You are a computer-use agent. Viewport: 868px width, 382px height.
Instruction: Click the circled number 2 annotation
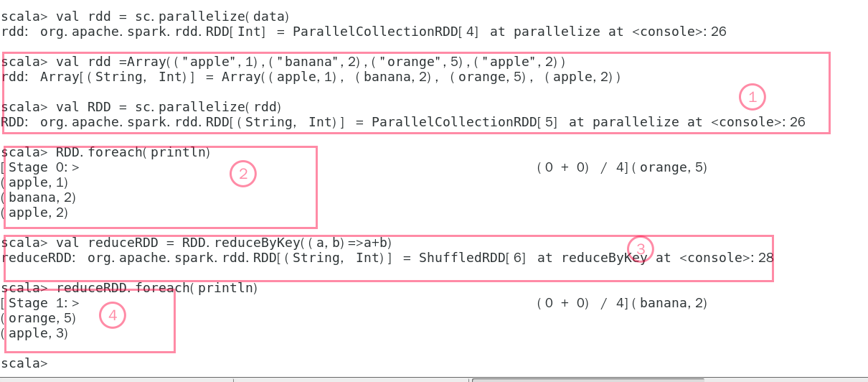(243, 174)
